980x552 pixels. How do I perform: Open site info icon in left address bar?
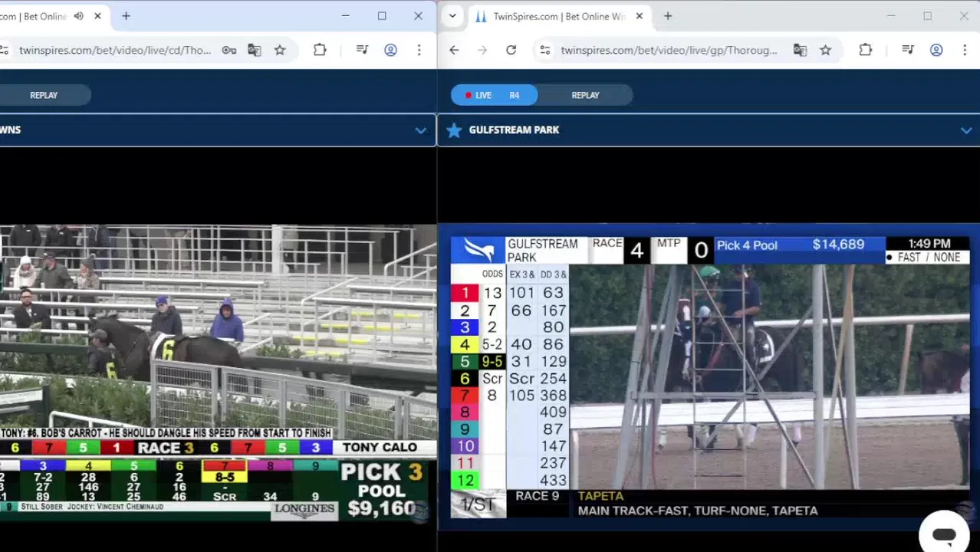(x=5, y=50)
